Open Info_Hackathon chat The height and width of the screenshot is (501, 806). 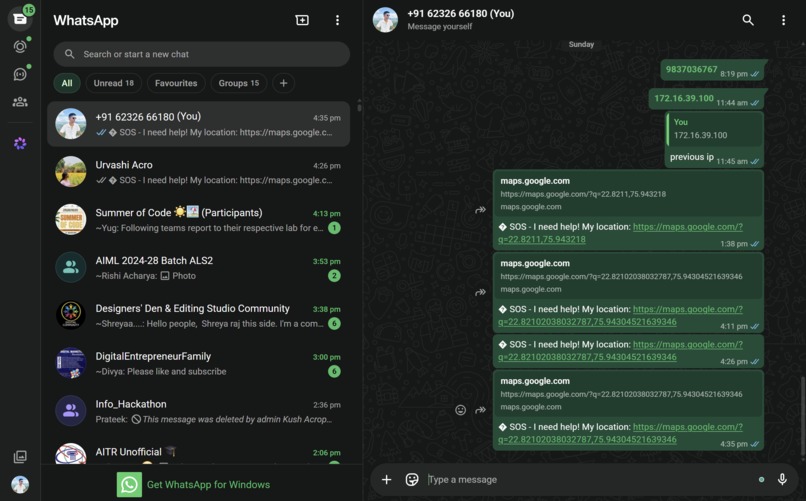point(198,411)
